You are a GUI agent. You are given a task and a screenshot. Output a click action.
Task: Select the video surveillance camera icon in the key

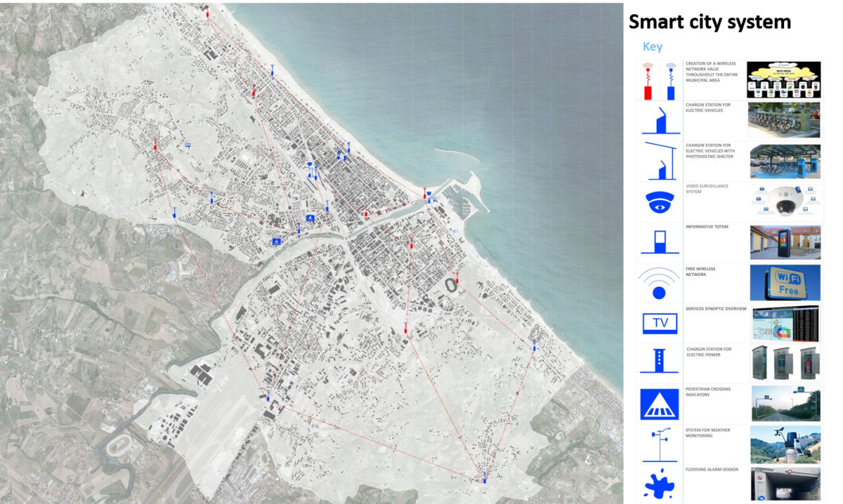pos(659,202)
